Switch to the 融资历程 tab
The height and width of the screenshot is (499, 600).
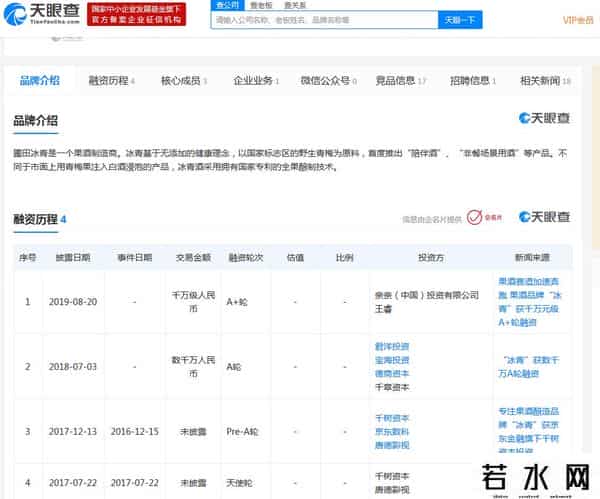point(111,81)
